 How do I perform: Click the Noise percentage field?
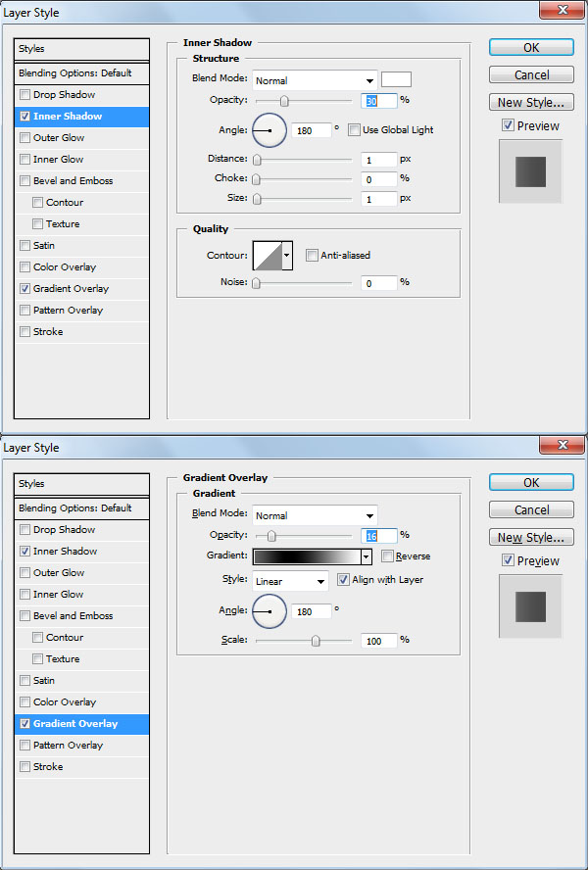[x=379, y=283]
